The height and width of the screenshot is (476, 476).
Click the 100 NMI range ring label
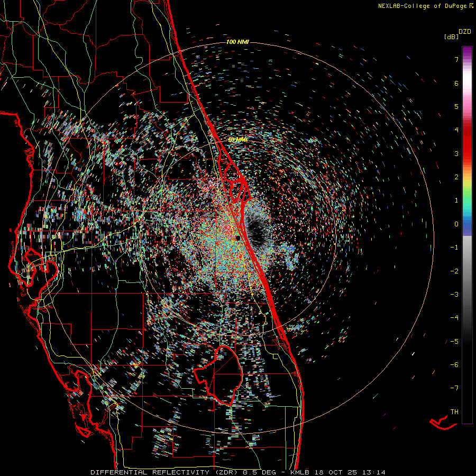click(x=237, y=42)
